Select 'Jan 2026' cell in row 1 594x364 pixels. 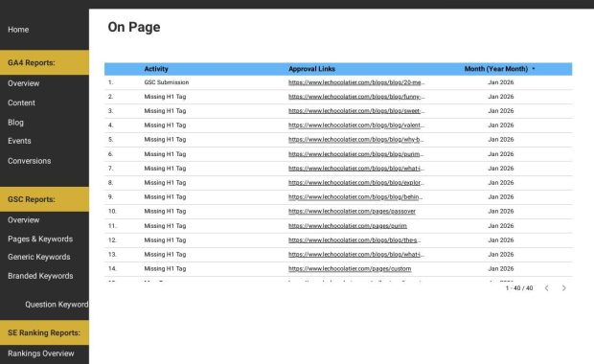coord(501,82)
